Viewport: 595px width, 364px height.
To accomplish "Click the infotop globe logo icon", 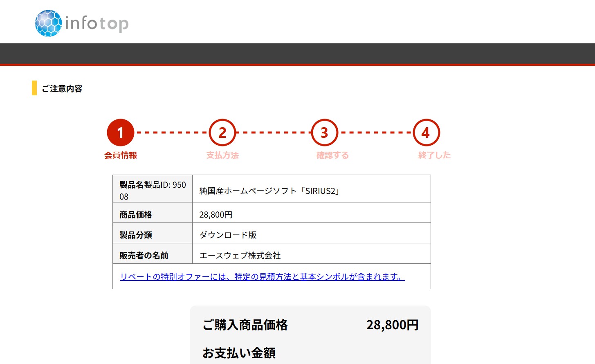I will point(48,23).
